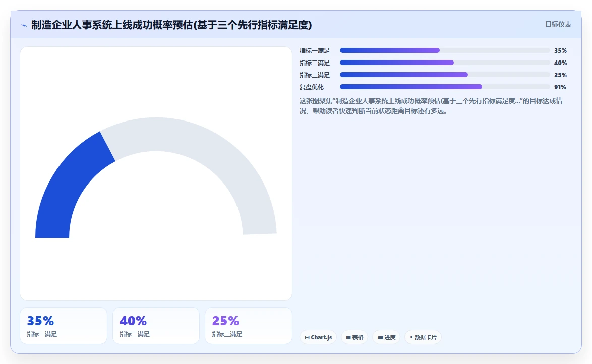Select the 进度 tag
The height and width of the screenshot is (364, 592).
386,337
